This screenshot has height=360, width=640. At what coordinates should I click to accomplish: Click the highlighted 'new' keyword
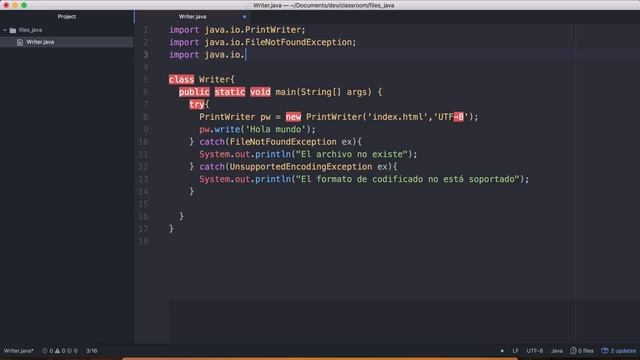[293, 117]
